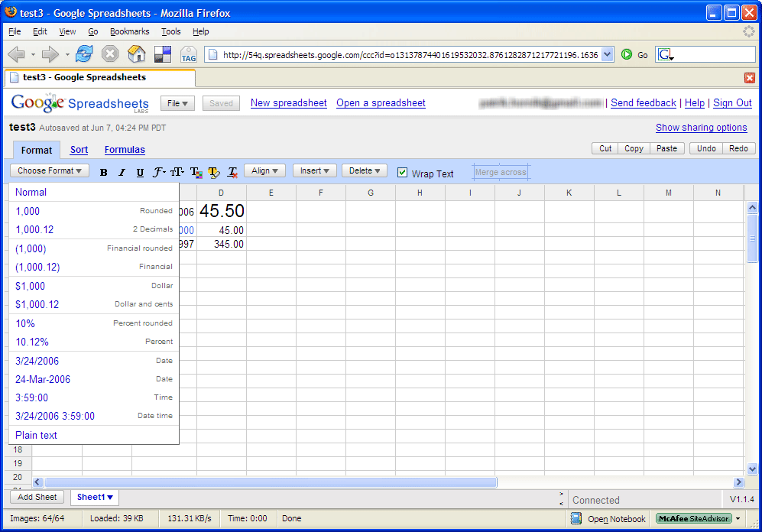Apply Underline formatting
This screenshot has height=532, width=762.
140,172
